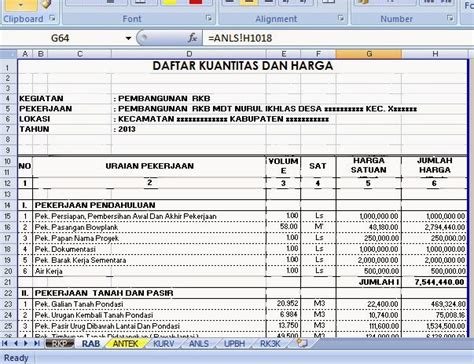Click the formula bar with =ANLS!H1018
Screen dimensions: 474x364
[x=337, y=38]
